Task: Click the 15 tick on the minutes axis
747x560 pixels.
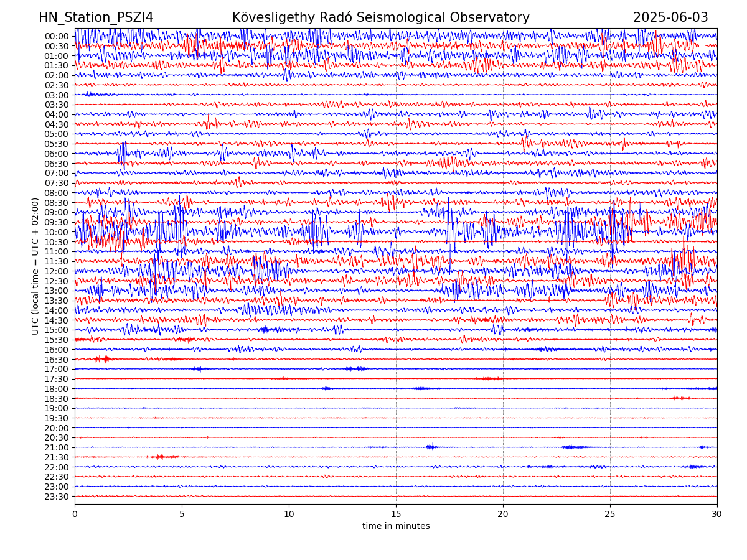Action: [396, 514]
